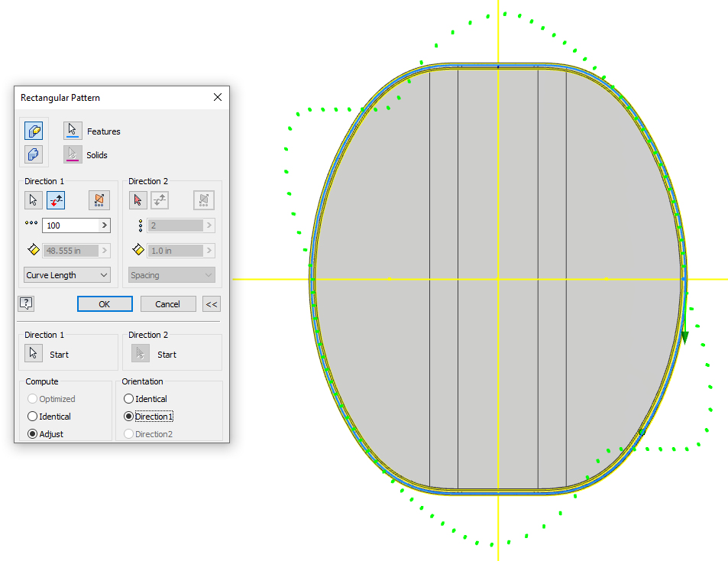Viewport: 728px width, 561px height.
Task: Toggle Direction 1 midplane icon
Action: 99,200
